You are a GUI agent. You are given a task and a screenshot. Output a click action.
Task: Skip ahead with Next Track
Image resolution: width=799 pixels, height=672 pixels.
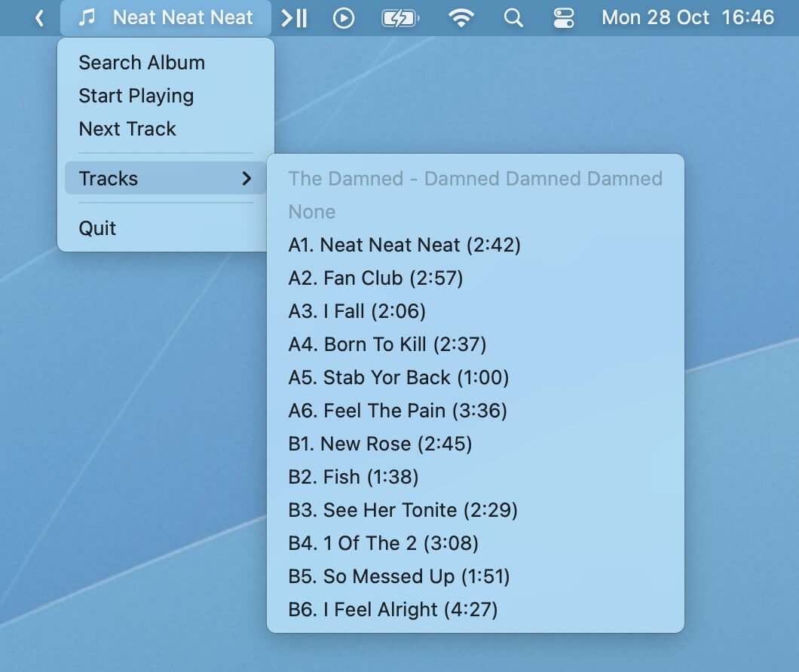point(127,129)
